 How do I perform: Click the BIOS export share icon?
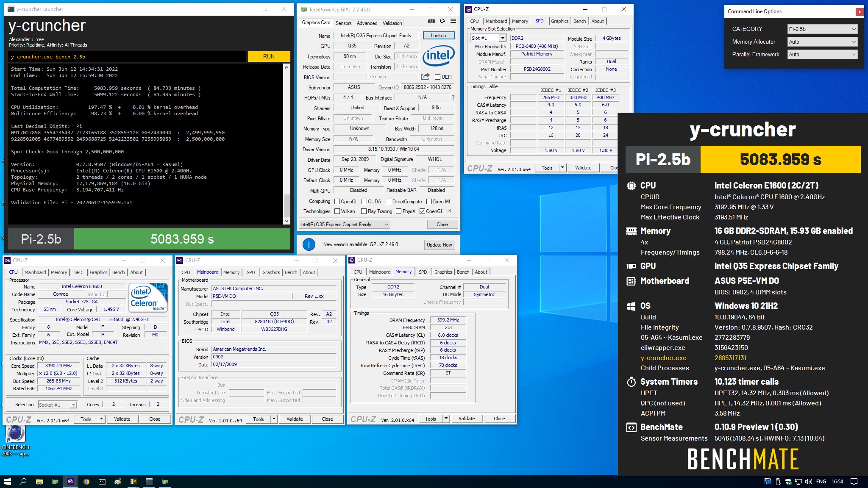point(425,77)
